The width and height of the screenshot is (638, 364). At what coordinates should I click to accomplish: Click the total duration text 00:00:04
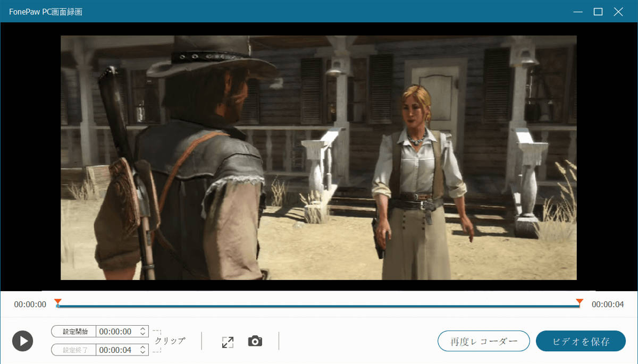pos(608,304)
